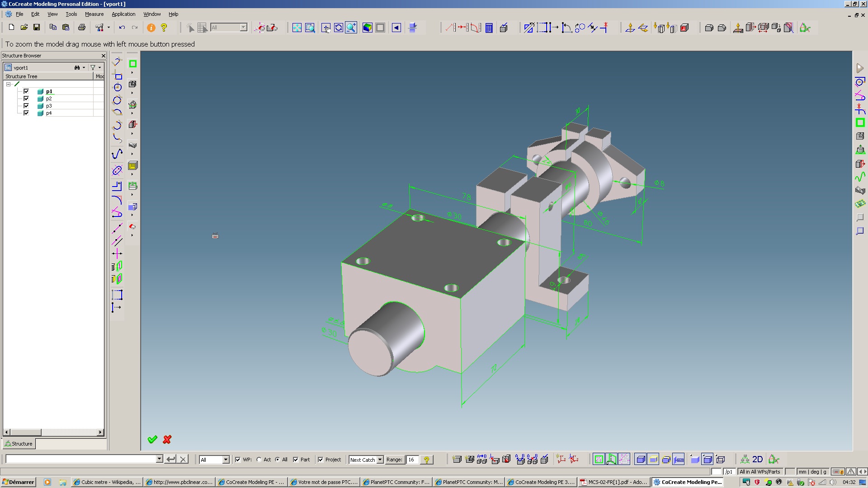
Task: Click the yellow question mark help icon
Action: point(164,28)
